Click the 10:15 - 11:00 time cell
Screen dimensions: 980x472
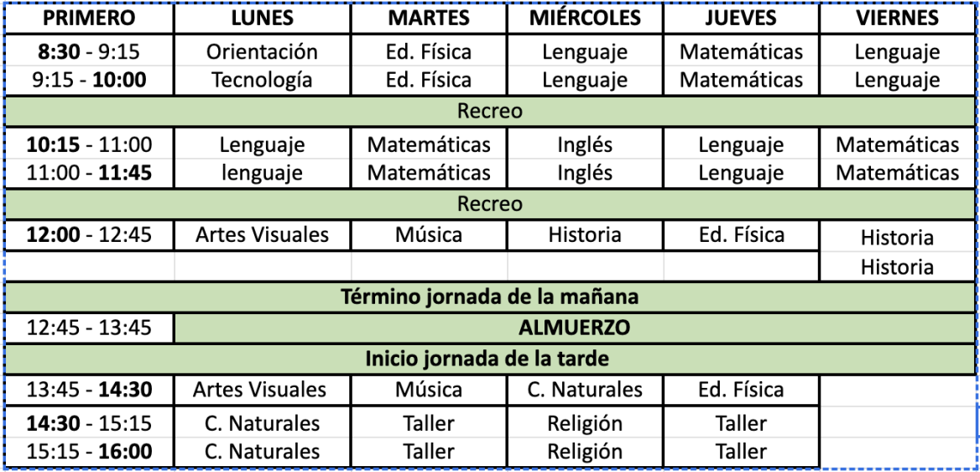89,144
